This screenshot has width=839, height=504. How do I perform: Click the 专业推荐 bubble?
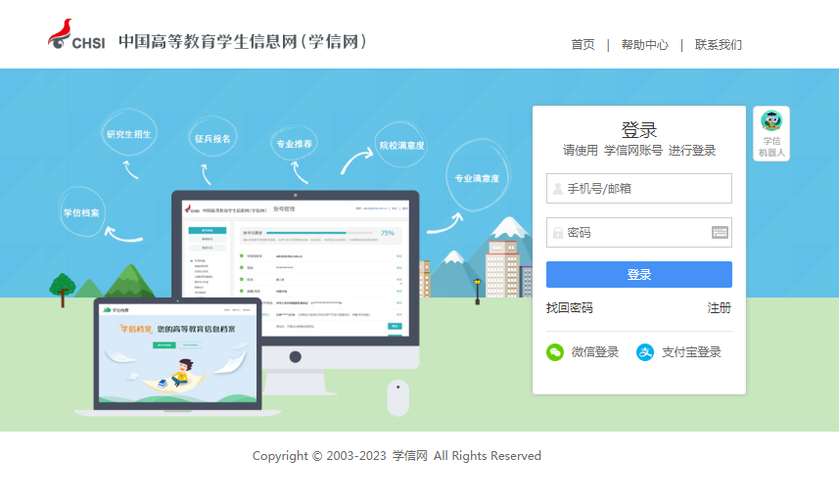pyautogui.click(x=294, y=145)
